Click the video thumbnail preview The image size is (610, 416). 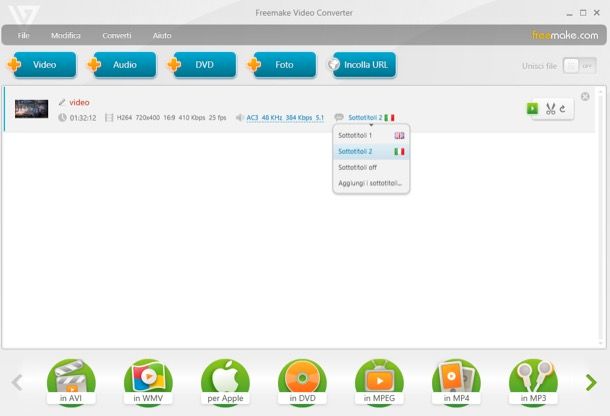32,109
